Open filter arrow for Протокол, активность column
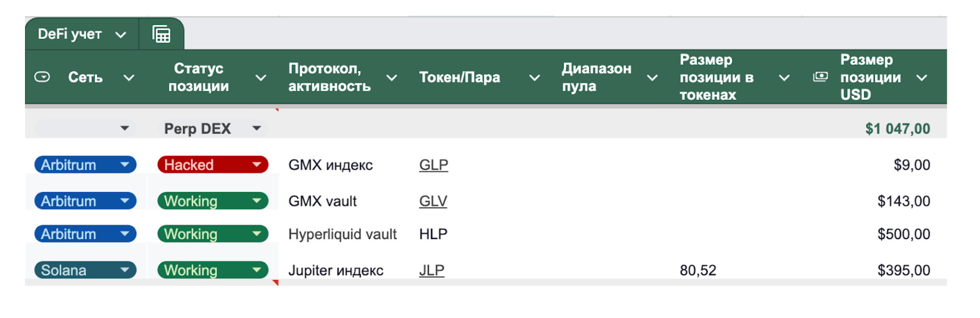 click(x=392, y=78)
